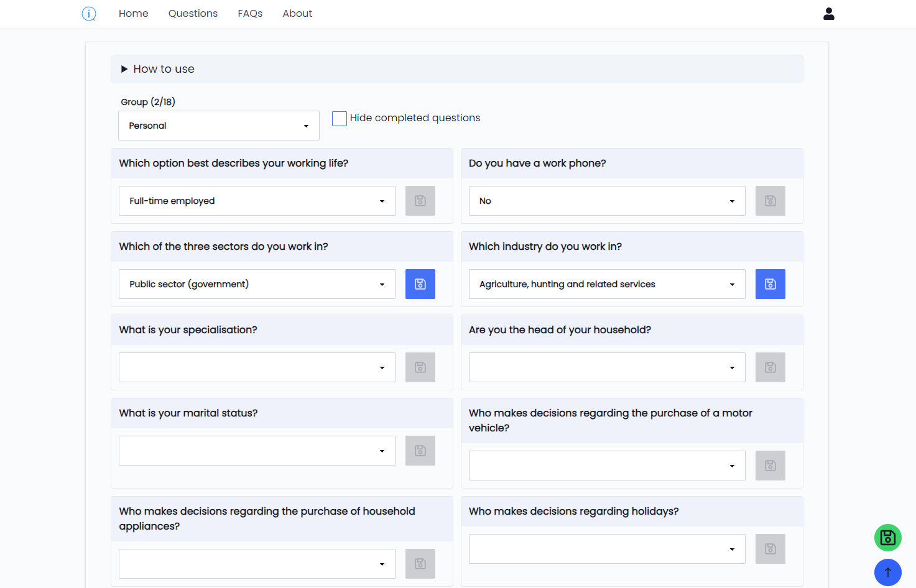The image size is (916, 588).
Task: Save the head of household answer
Action: pos(770,367)
